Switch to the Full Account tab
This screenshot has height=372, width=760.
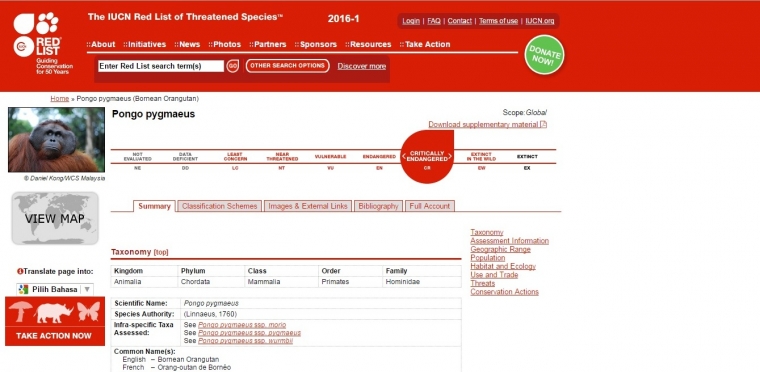click(429, 206)
